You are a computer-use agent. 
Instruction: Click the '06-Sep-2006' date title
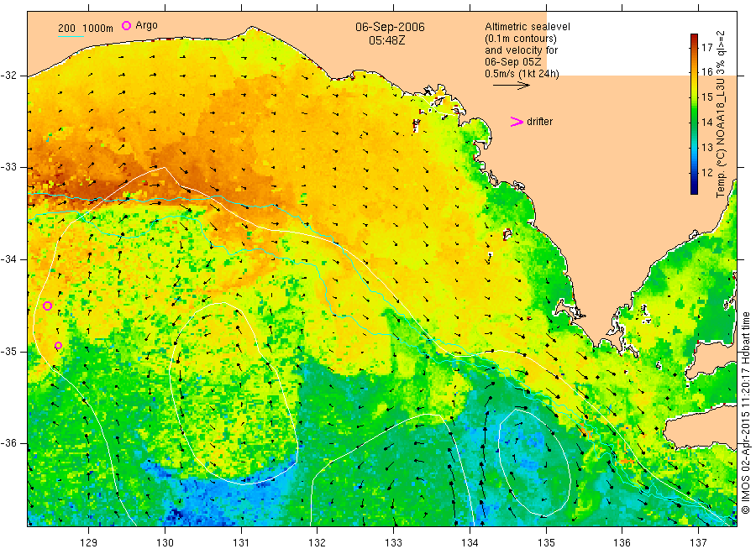(390, 27)
